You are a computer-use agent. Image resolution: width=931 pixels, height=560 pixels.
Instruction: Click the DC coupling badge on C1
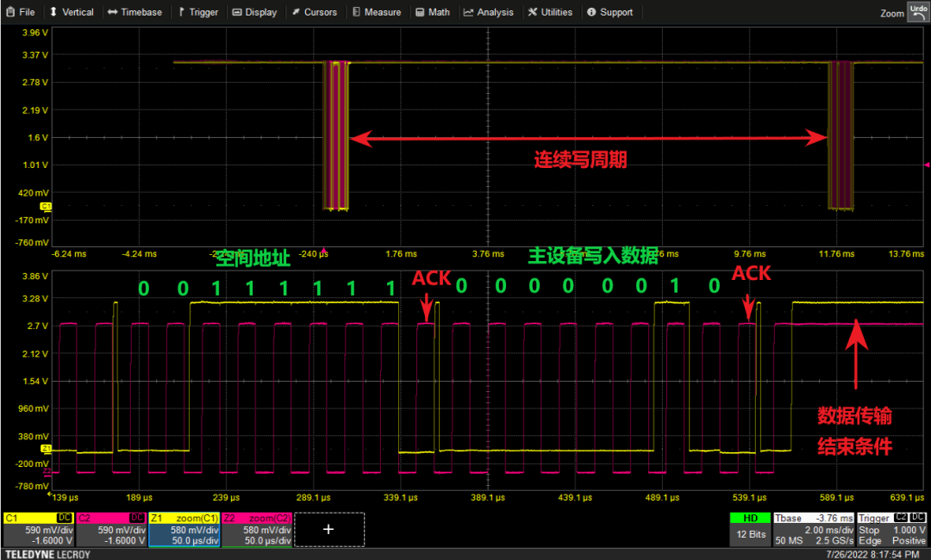[x=64, y=518]
